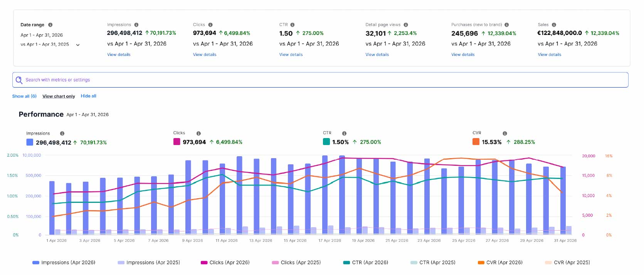Open View details under Detail page views
Image resolution: width=644 pixels, height=275 pixels.
[x=377, y=55]
